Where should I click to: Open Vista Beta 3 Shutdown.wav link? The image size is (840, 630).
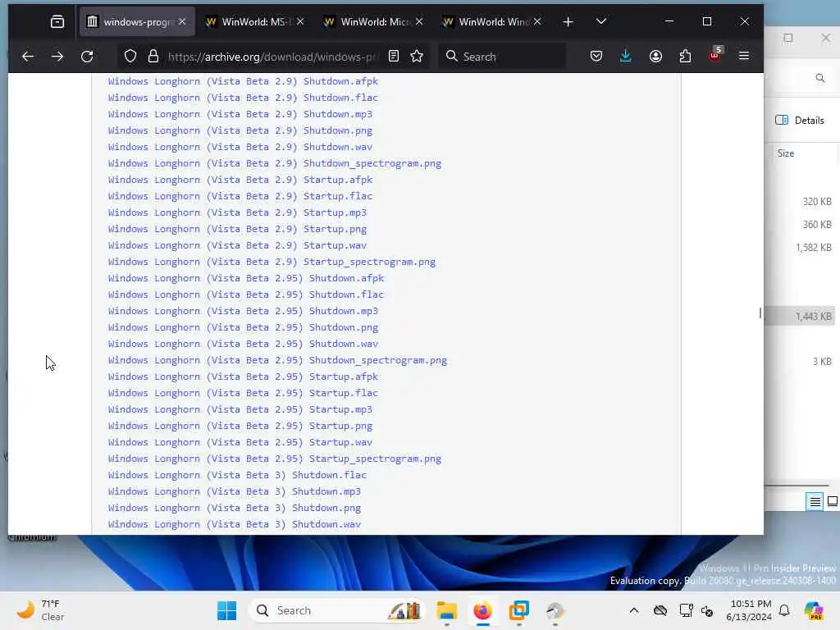coord(234,524)
